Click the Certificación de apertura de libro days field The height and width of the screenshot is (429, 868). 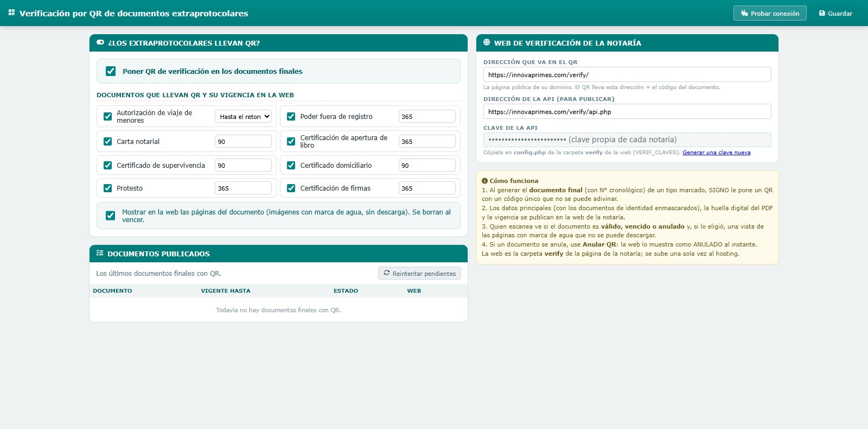pos(427,141)
